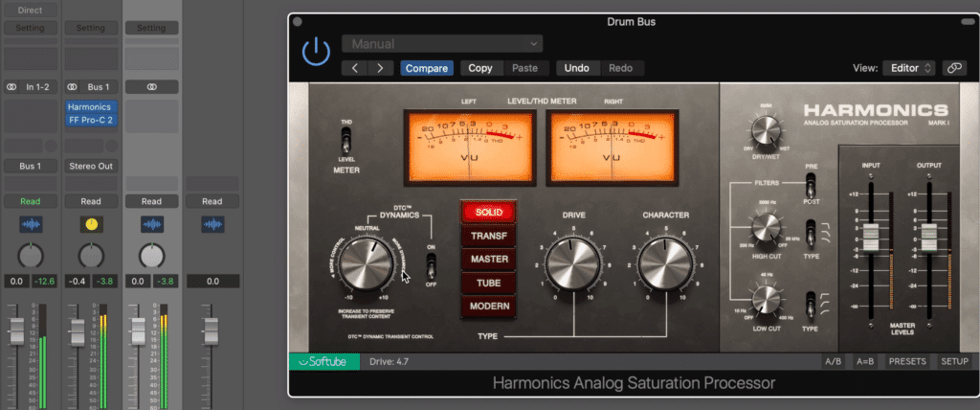Viewport: 980px width, 410px height.
Task: Open the SETUP menu
Action: coord(954,361)
